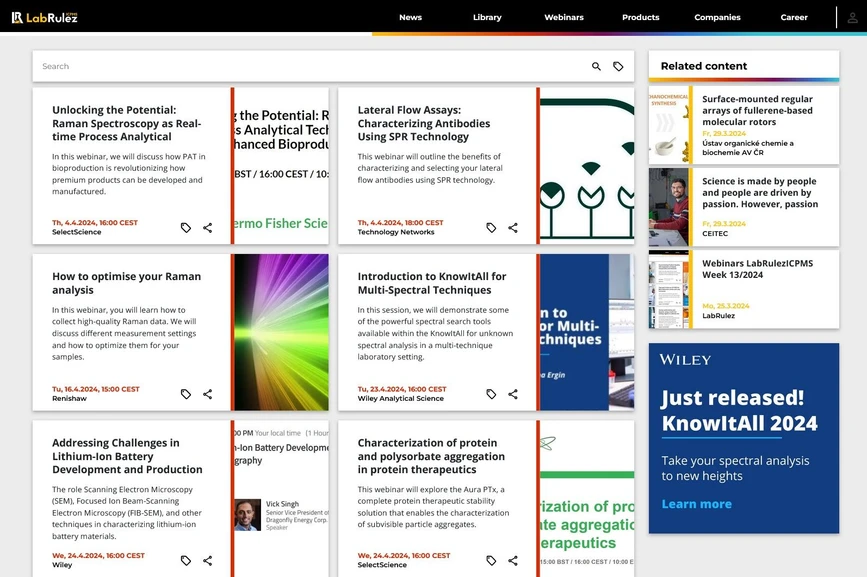Click 'Tu, 16.4.2024, 15:00 CEST' date

tap(96, 389)
